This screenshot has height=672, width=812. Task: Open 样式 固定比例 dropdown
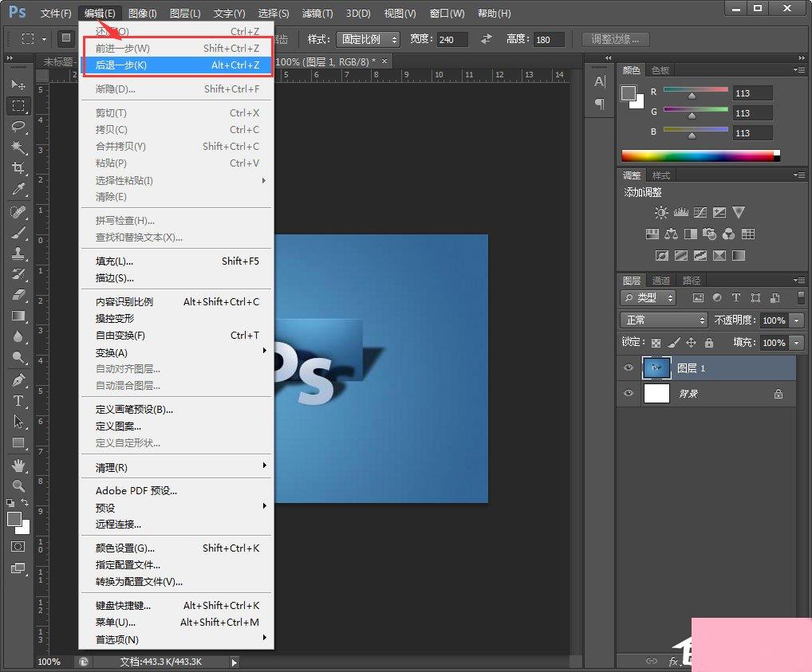coord(369,39)
